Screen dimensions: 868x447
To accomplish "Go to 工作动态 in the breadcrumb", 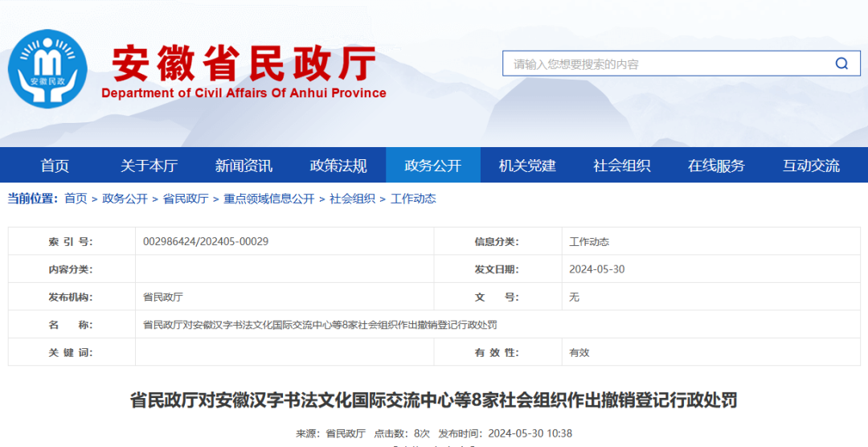I will (x=414, y=199).
